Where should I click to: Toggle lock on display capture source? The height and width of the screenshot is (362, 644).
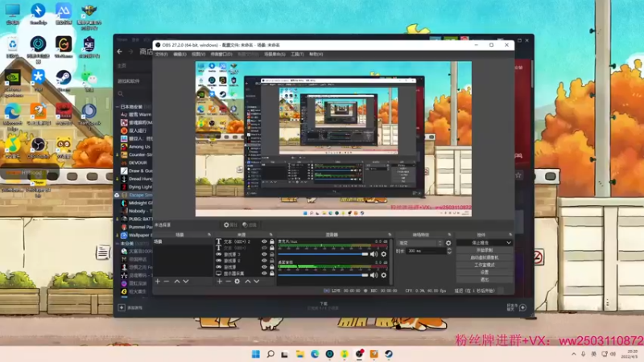point(271,274)
